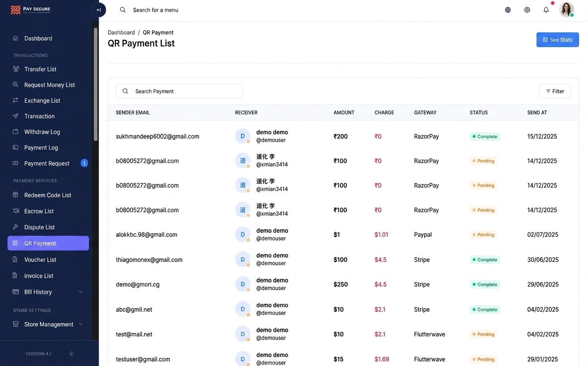Click the $250 amount cell
This screenshot has width=588, height=366.
[341, 284]
